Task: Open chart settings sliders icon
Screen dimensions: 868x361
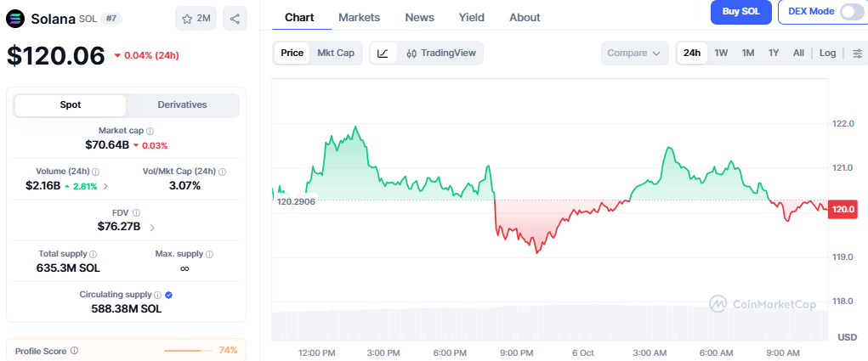Action: (857, 53)
